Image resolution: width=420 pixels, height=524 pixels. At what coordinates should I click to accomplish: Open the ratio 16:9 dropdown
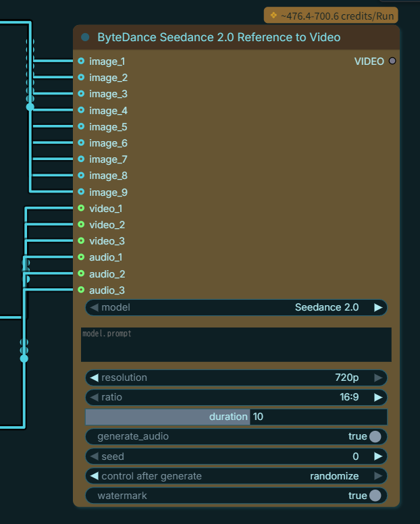(236, 397)
